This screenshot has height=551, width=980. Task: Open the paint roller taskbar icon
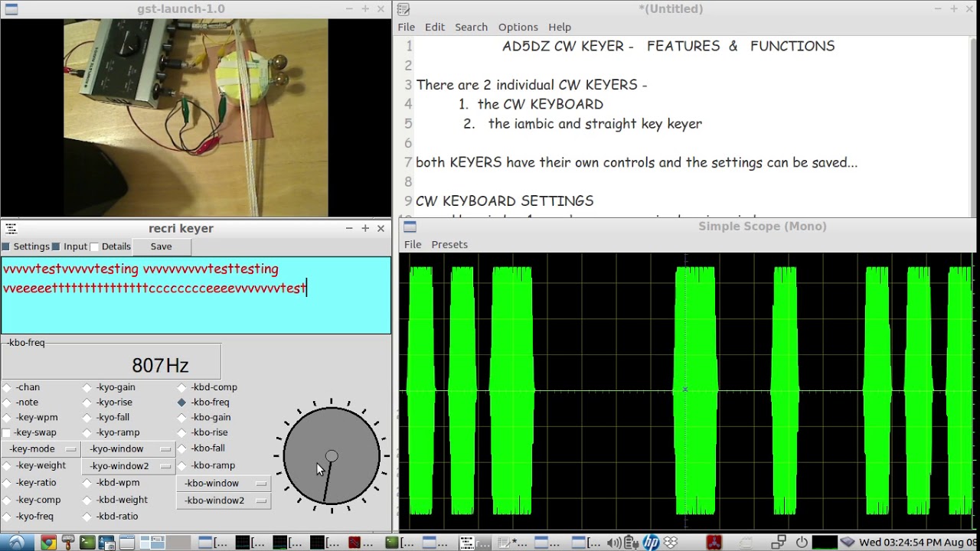tap(68, 543)
